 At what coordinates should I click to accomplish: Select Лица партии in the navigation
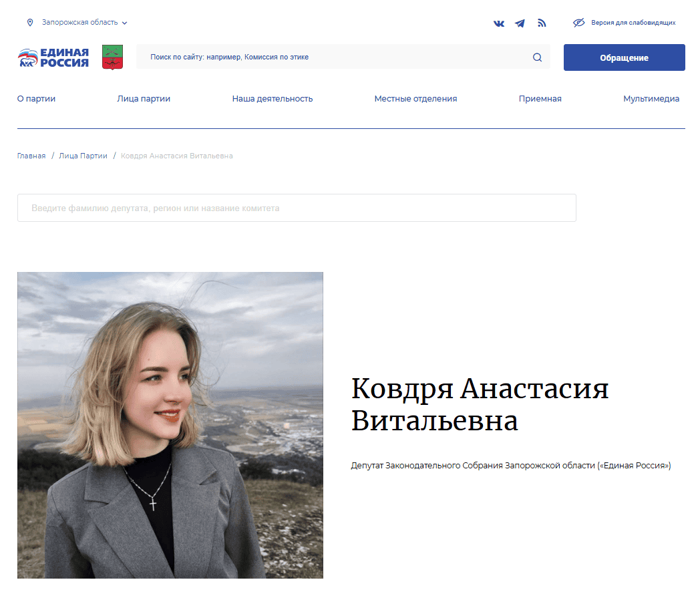(143, 98)
